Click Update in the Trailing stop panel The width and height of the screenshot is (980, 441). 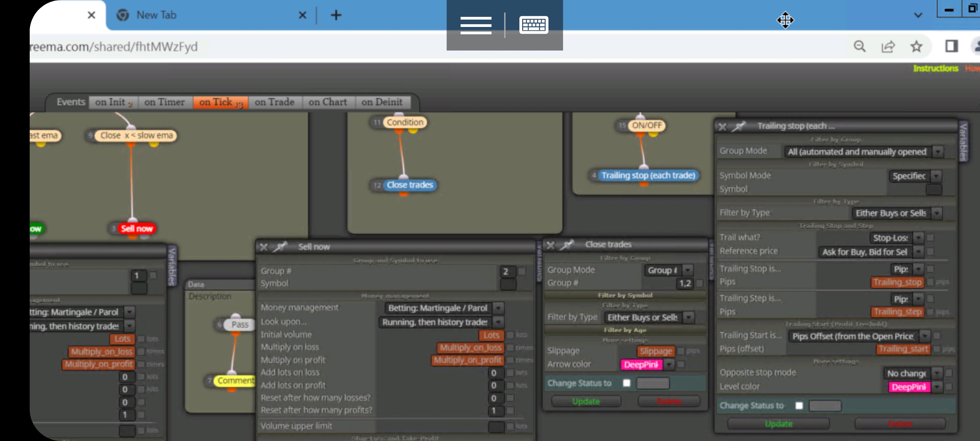(x=778, y=424)
